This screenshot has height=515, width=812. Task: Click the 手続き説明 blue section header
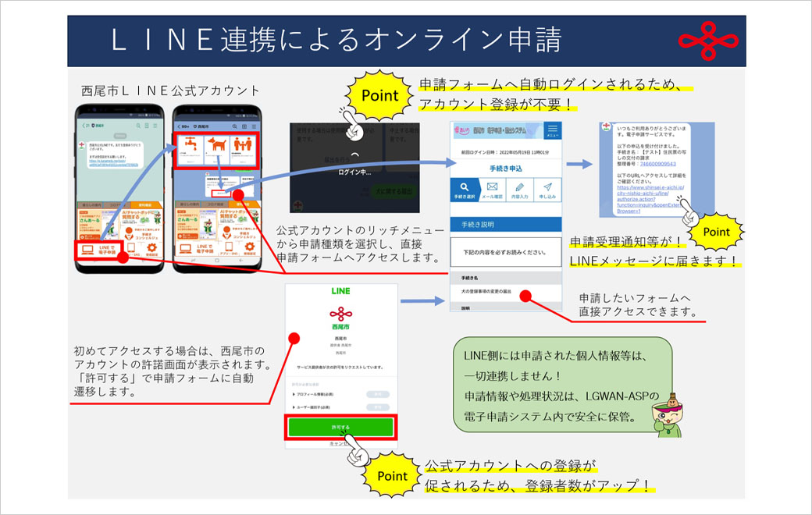point(506,225)
